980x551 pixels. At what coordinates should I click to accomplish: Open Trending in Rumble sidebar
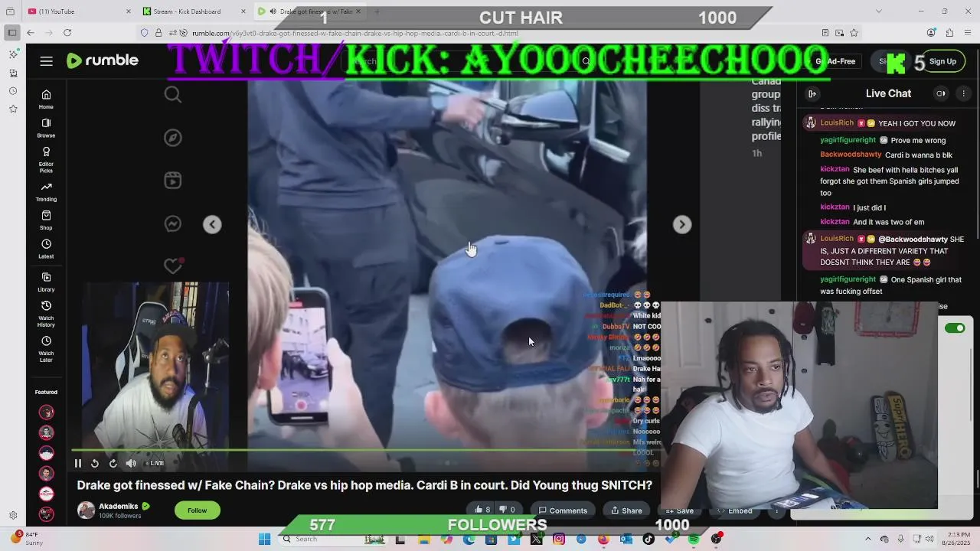[x=46, y=192]
